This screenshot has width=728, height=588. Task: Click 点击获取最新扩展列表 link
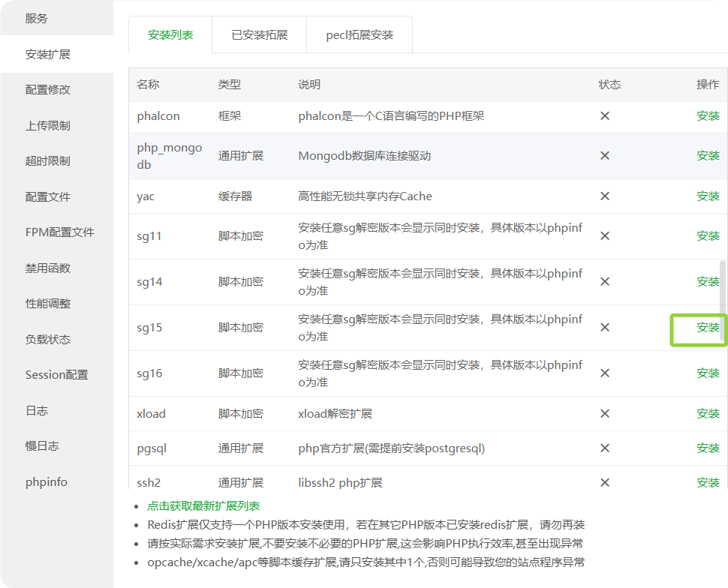pos(203,506)
